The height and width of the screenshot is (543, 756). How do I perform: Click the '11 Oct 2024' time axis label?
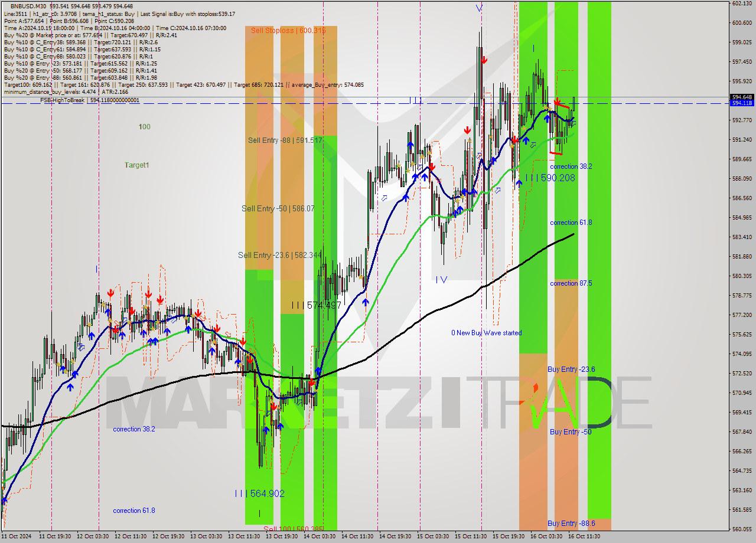(x=15, y=537)
